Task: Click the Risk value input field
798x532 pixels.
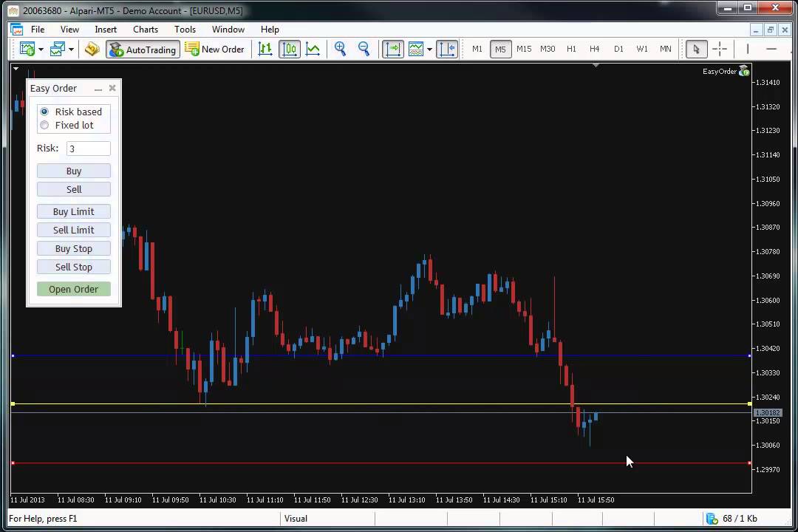Action: 89,149
